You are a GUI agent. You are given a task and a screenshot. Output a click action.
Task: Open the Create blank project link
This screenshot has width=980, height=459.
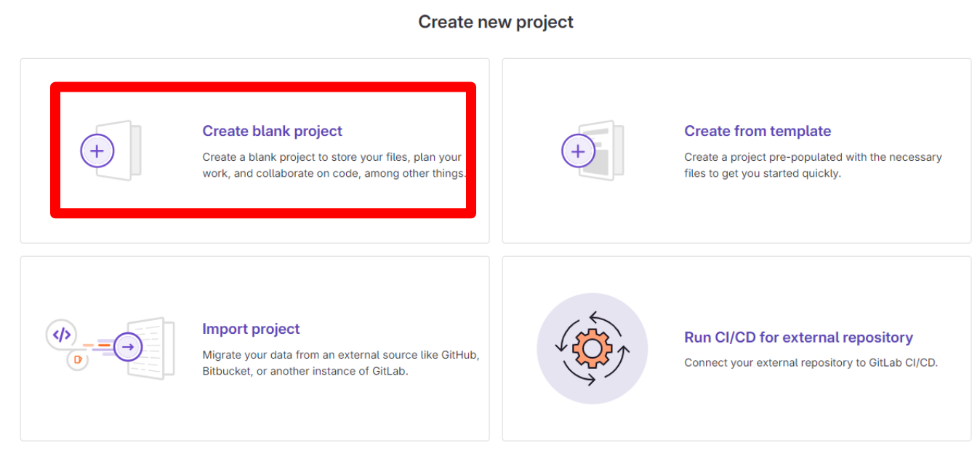point(272,131)
